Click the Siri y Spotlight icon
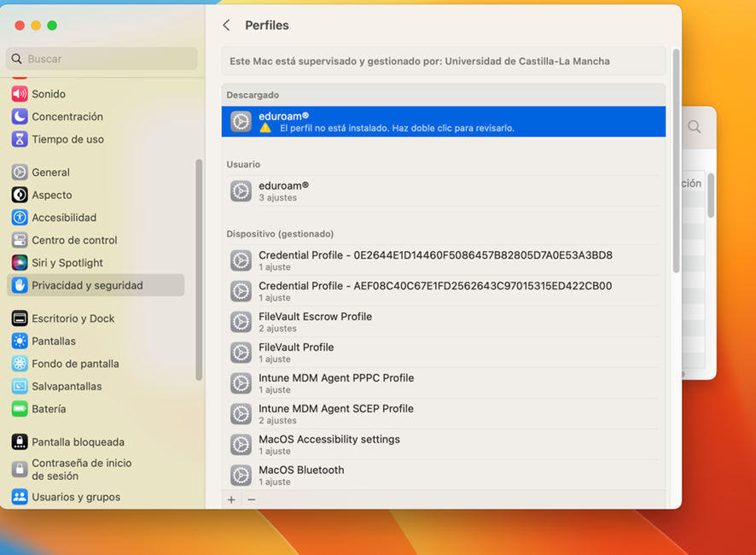This screenshot has width=756, height=555. coord(20,263)
